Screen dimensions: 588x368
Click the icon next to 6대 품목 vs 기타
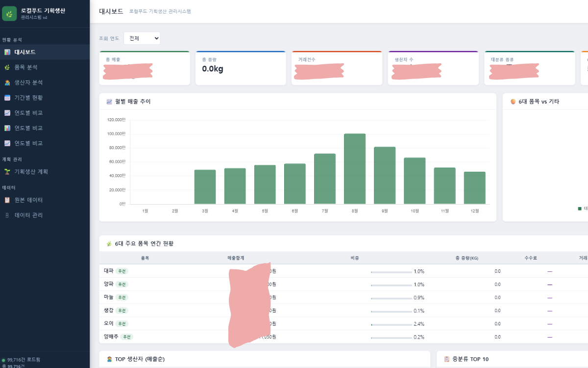[513, 102]
